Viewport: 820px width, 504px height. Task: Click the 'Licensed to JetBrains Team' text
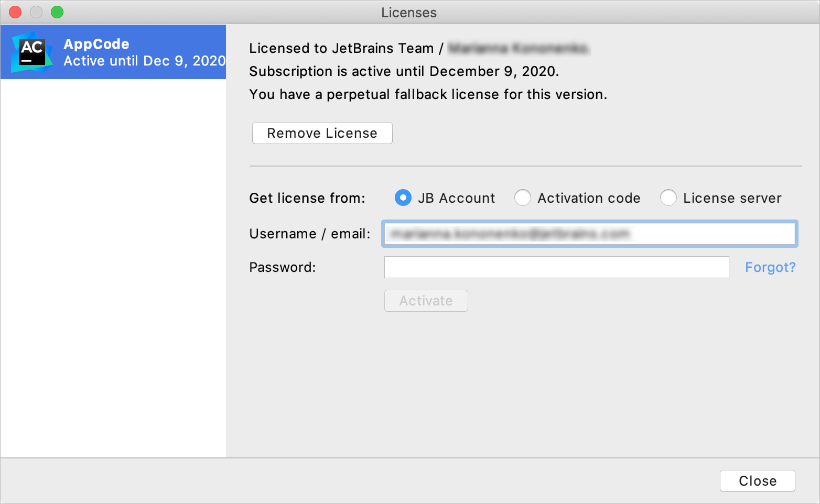click(x=341, y=48)
